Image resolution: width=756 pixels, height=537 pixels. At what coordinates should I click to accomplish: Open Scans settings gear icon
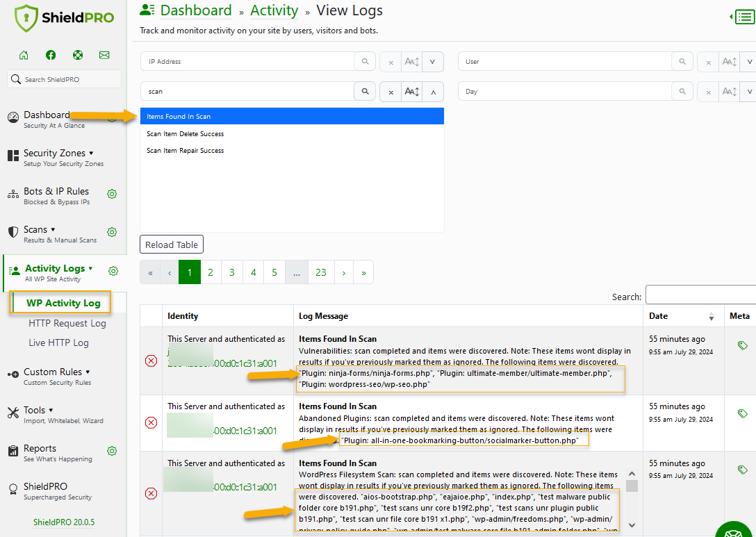112,232
